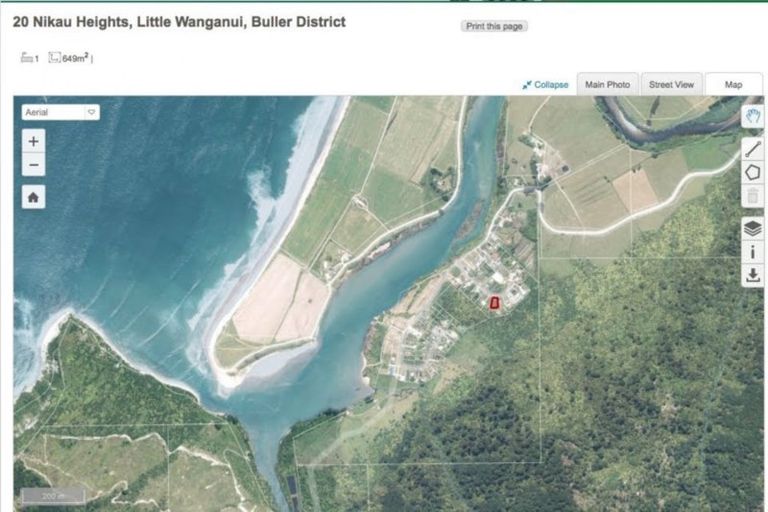768x512 pixels.
Task: Click the bedroom count icon
Action: click(x=27, y=58)
